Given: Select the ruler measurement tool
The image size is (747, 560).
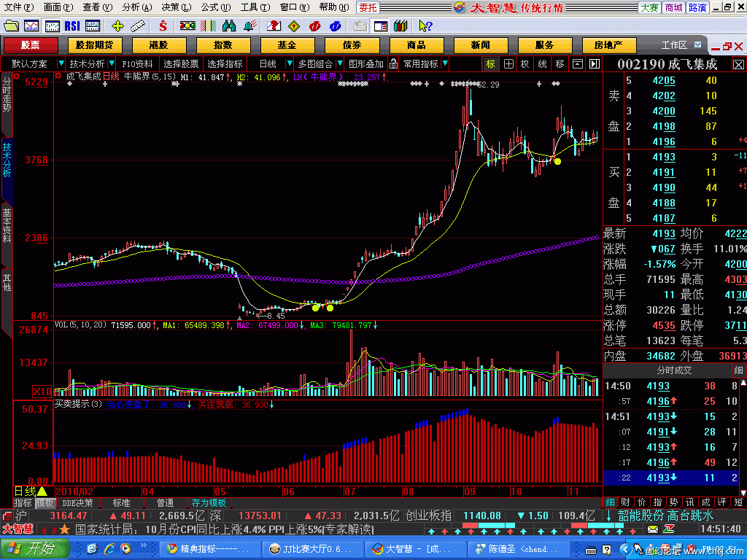Looking at the screenshot, I should [x=138, y=26].
